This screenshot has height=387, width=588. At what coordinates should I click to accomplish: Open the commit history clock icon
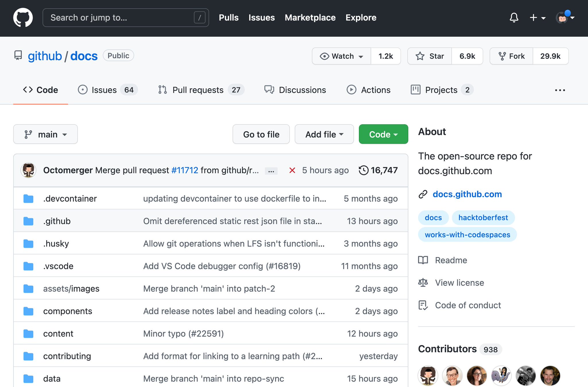tap(364, 170)
